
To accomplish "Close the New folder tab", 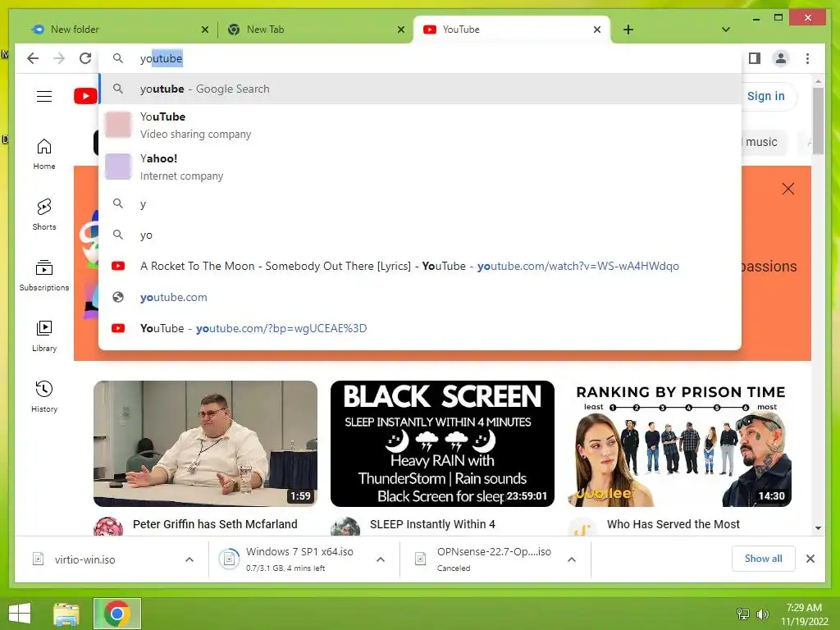I will coord(204,30).
